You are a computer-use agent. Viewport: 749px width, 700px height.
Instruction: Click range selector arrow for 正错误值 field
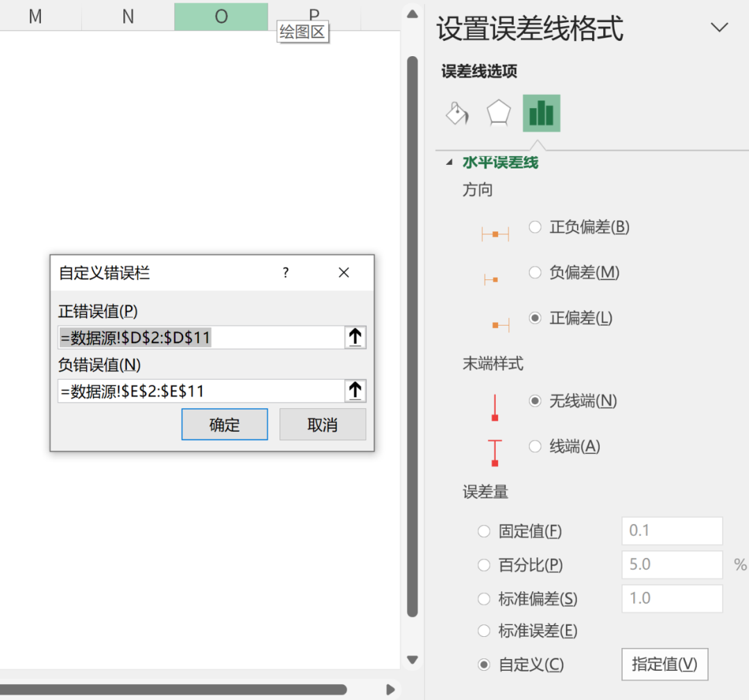pyautogui.click(x=355, y=338)
